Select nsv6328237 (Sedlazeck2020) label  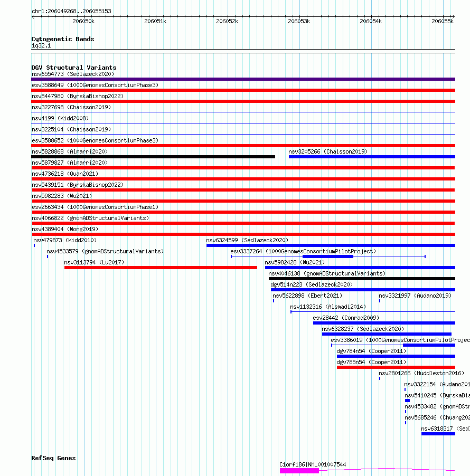[363, 329]
